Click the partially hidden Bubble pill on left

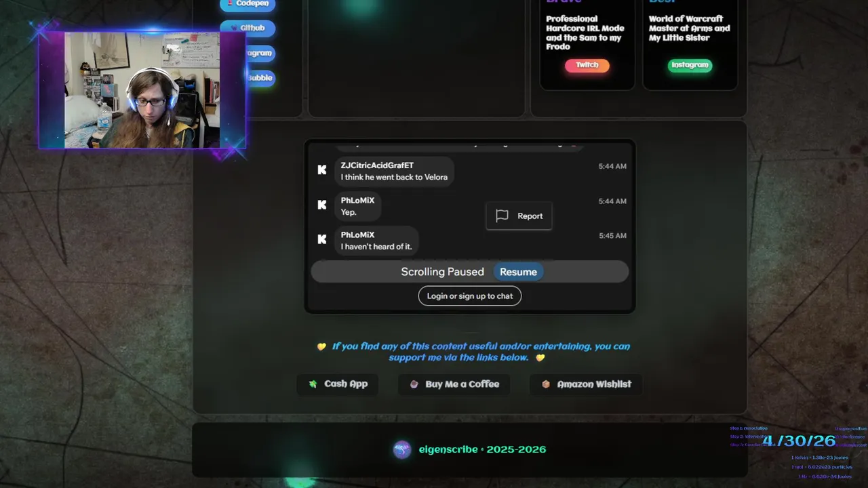tap(260, 78)
